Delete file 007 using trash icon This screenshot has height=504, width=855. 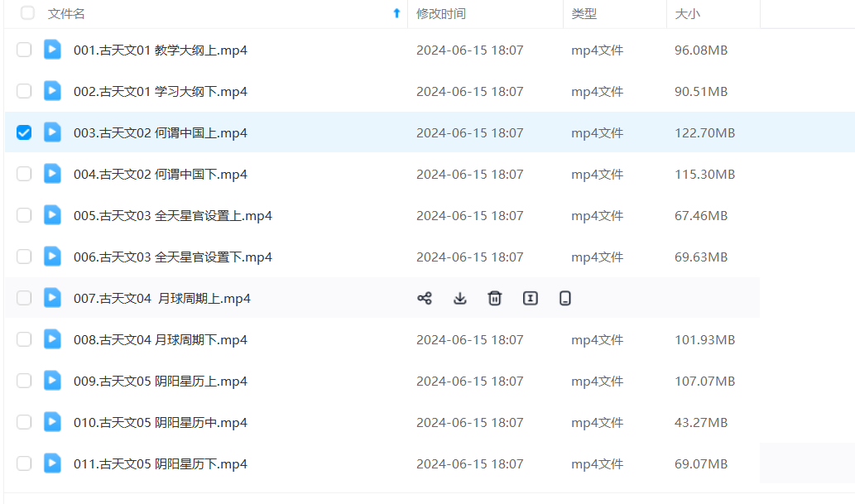pos(495,299)
